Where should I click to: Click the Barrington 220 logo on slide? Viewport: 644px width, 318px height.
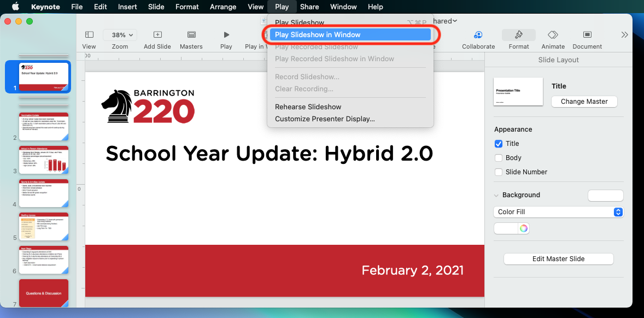pyautogui.click(x=148, y=106)
